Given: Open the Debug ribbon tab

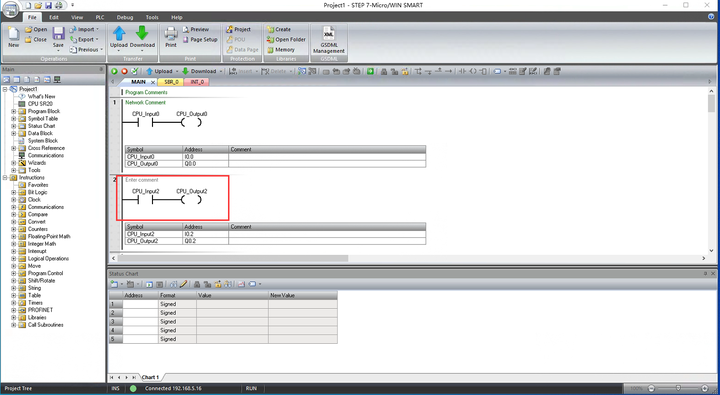Looking at the screenshot, I should [124, 17].
